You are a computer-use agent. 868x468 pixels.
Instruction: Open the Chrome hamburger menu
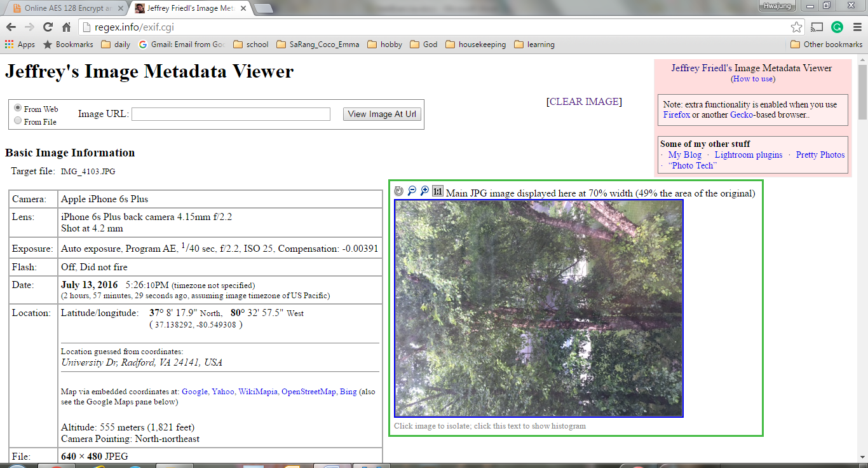coord(857,27)
